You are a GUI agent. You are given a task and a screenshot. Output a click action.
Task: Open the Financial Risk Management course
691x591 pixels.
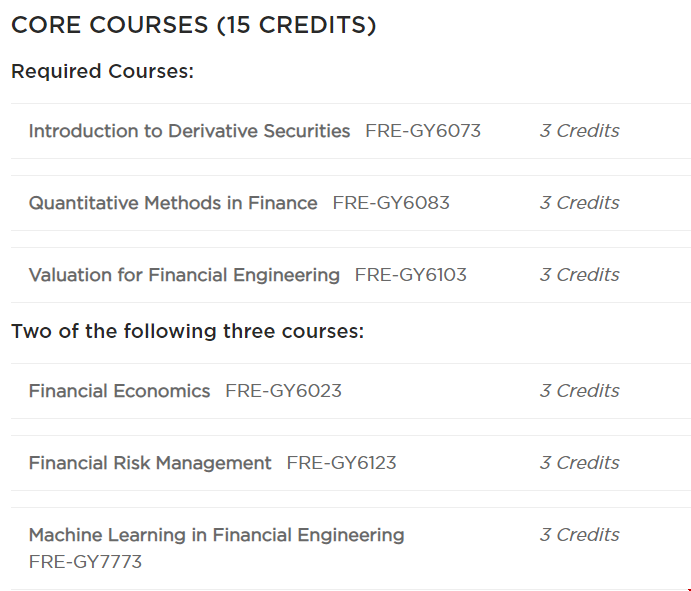click(x=150, y=463)
